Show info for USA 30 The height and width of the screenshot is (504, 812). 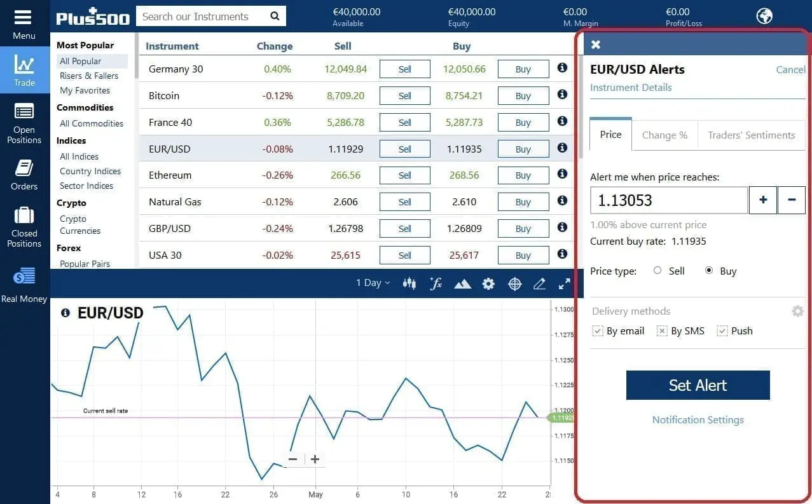[562, 254]
